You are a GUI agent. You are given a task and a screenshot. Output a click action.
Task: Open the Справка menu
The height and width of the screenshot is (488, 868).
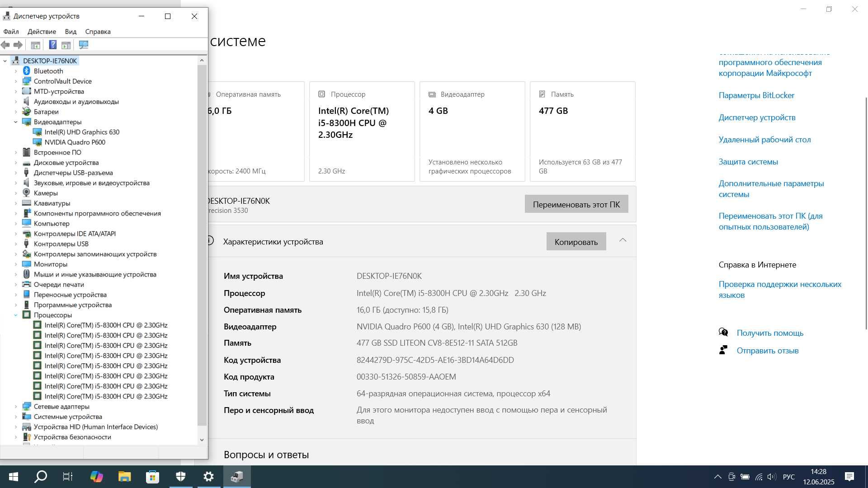pyautogui.click(x=98, y=32)
